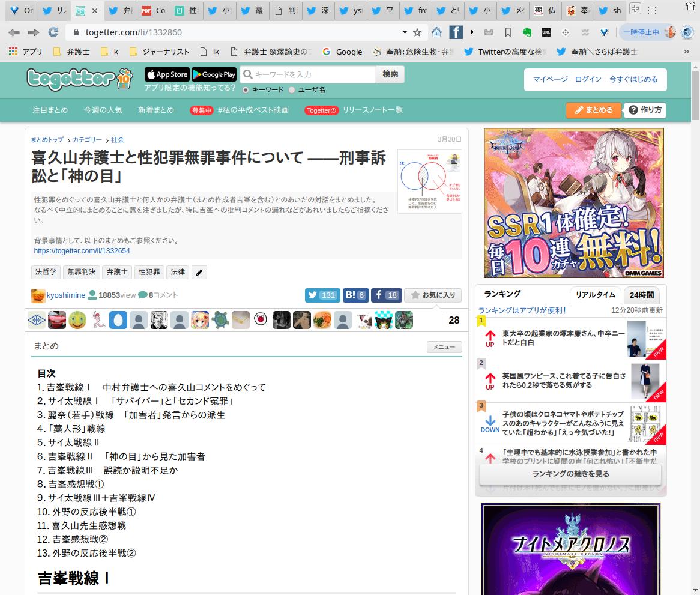Click the 無罪判決 tag
The width and height of the screenshot is (700, 595).
point(81,272)
